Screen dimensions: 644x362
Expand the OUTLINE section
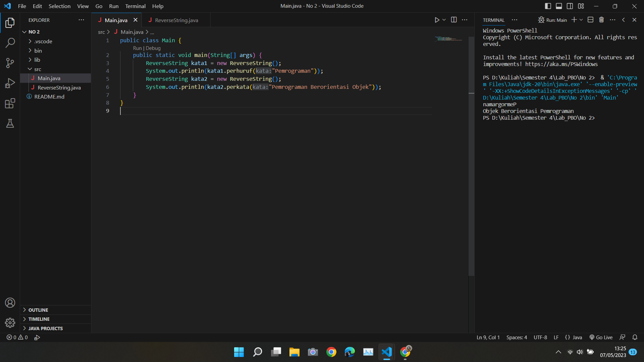[38, 310]
